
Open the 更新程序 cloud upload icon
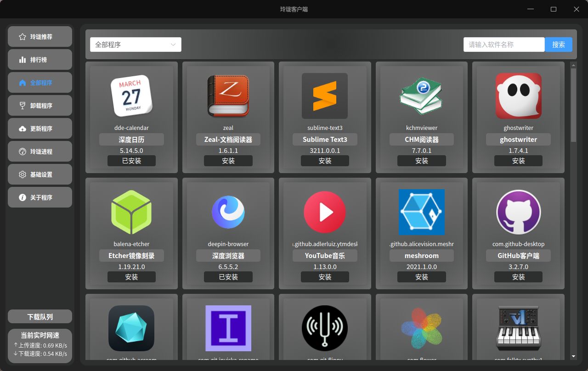pos(22,129)
